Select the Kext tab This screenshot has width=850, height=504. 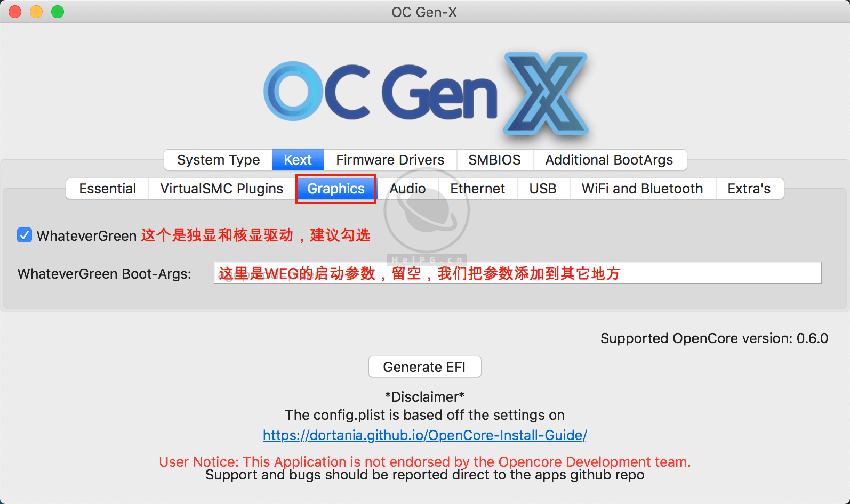click(x=298, y=160)
